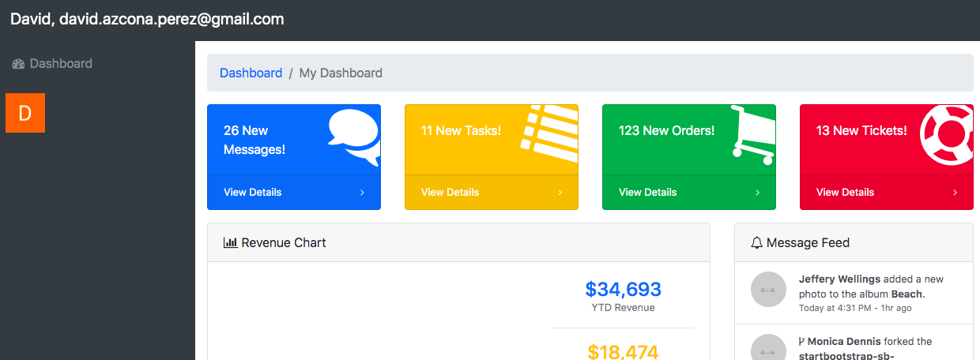Open Monica Dennis' forked repository message

click(854, 343)
